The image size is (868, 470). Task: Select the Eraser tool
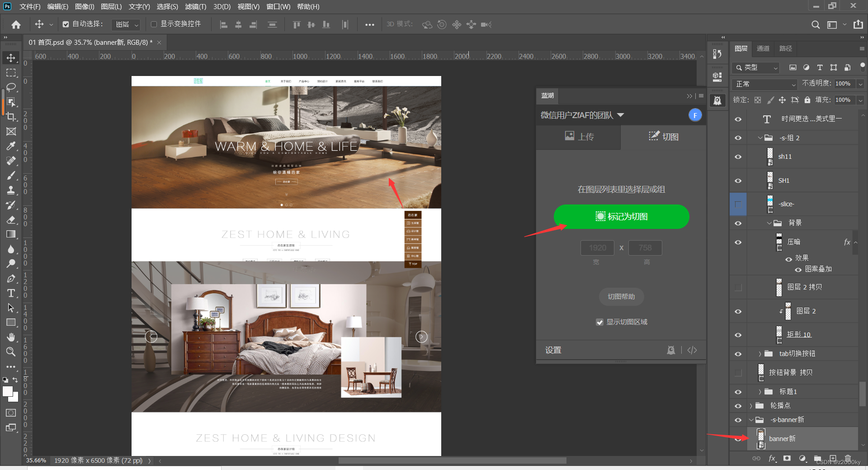point(11,219)
